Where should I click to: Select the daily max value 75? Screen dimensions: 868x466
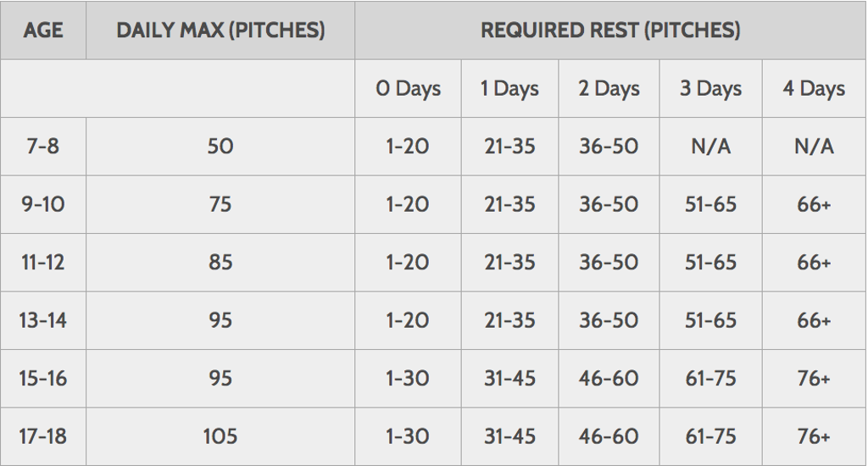(x=220, y=205)
